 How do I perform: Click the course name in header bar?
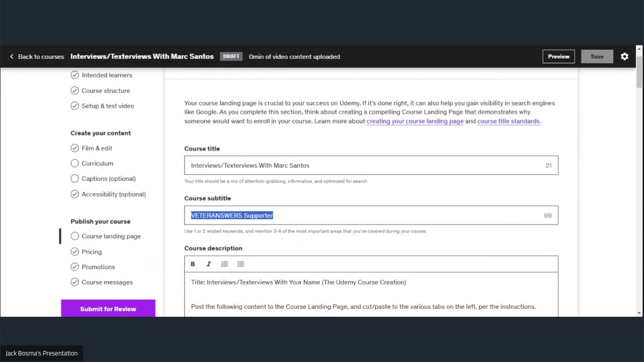(142, 56)
